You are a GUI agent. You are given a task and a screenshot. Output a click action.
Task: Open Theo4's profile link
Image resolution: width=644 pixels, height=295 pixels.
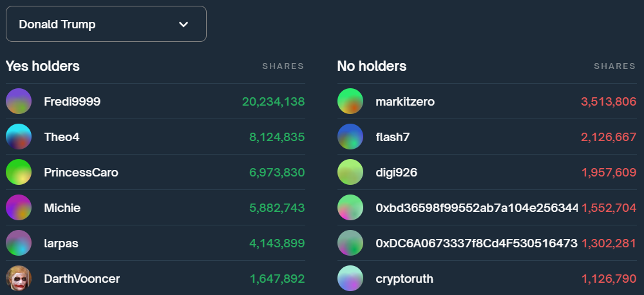(62, 137)
